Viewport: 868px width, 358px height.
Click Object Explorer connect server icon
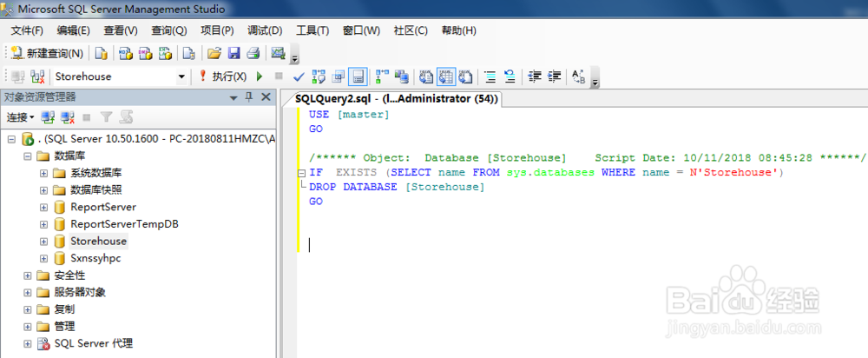[x=48, y=117]
